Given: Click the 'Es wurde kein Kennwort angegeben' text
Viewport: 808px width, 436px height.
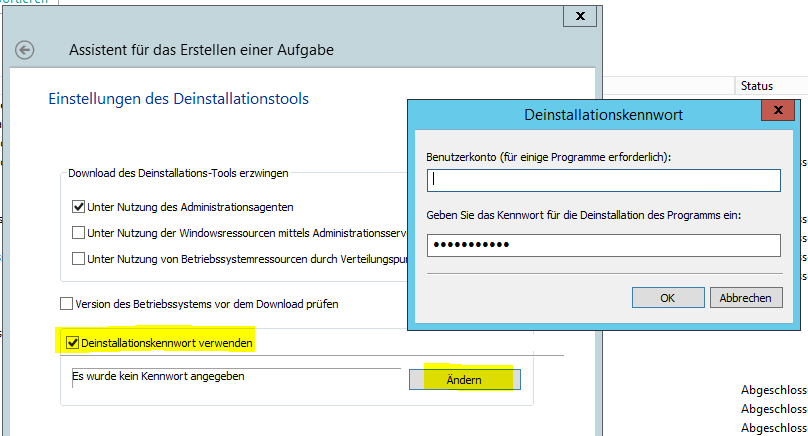Looking at the screenshot, I should pos(158,376).
